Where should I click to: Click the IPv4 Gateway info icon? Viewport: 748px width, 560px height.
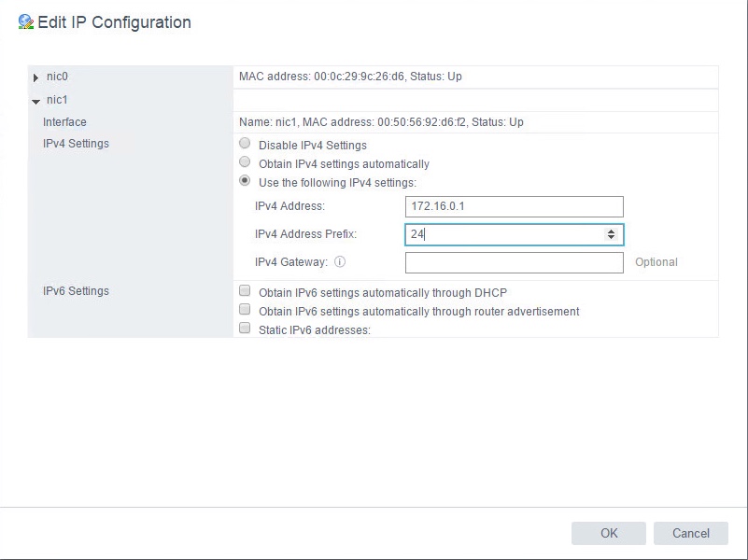(x=340, y=262)
